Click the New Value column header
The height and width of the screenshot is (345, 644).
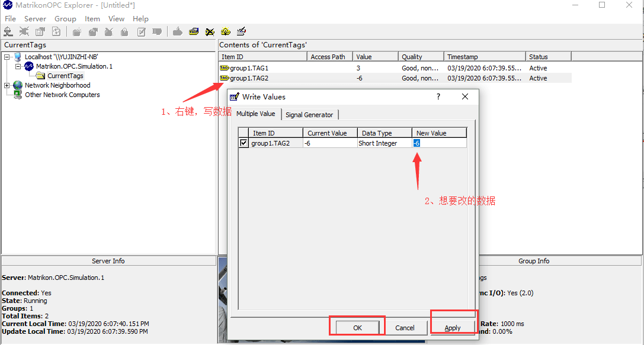[439, 133]
